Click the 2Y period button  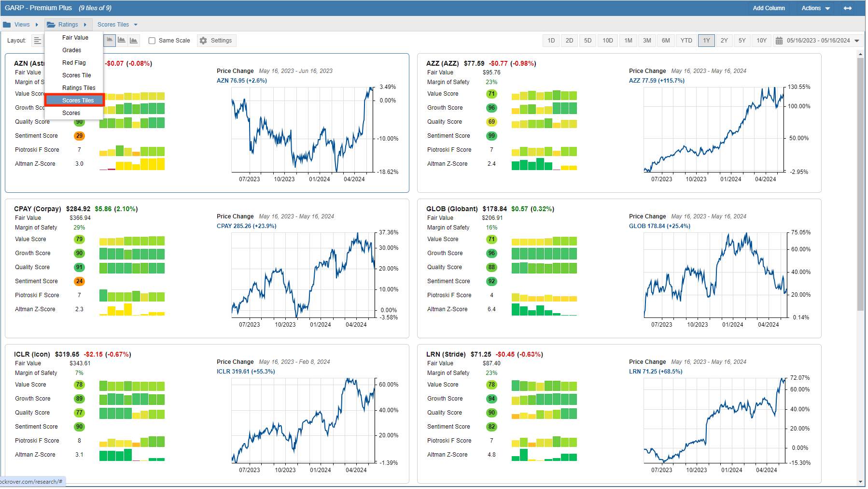coord(724,41)
